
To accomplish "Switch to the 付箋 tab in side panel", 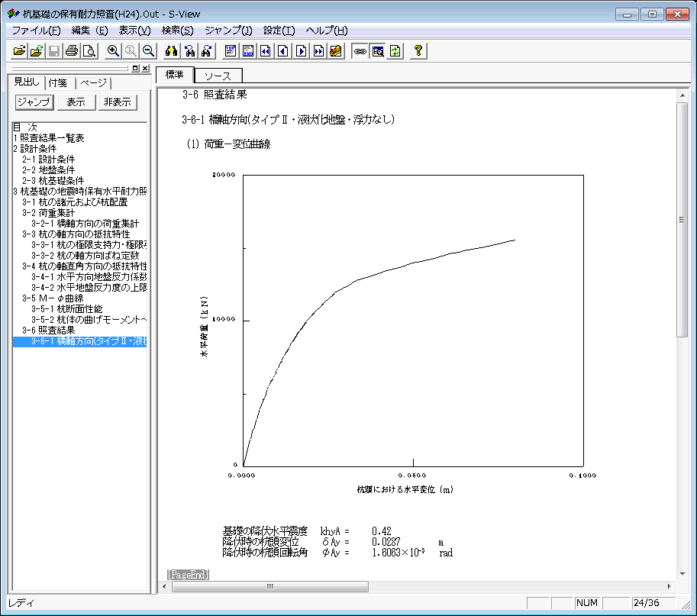I will [x=58, y=83].
